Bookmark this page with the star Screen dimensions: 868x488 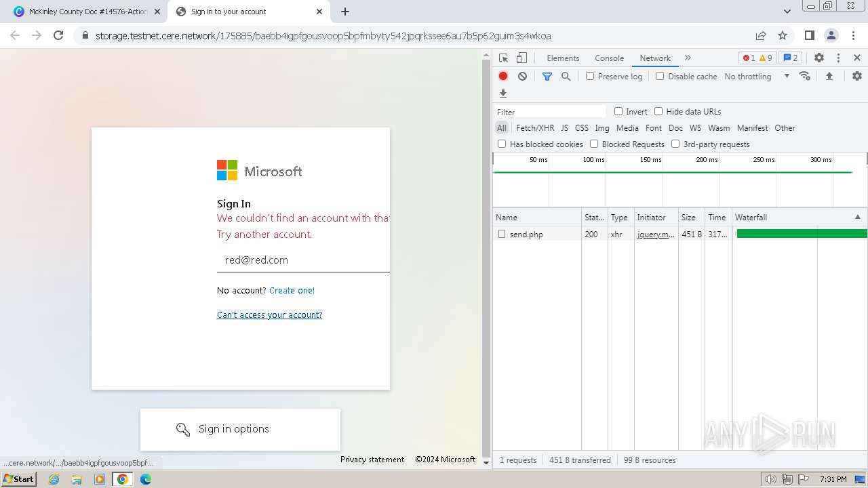(x=783, y=35)
